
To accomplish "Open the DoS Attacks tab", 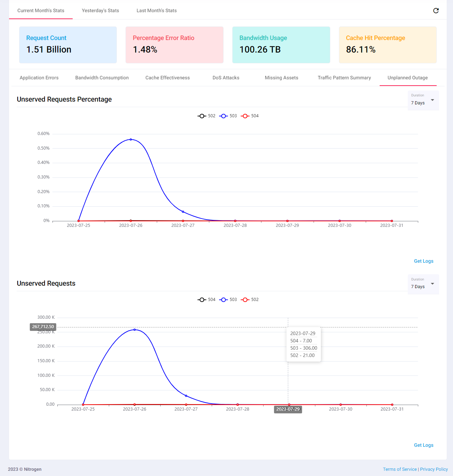I will tap(226, 78).
